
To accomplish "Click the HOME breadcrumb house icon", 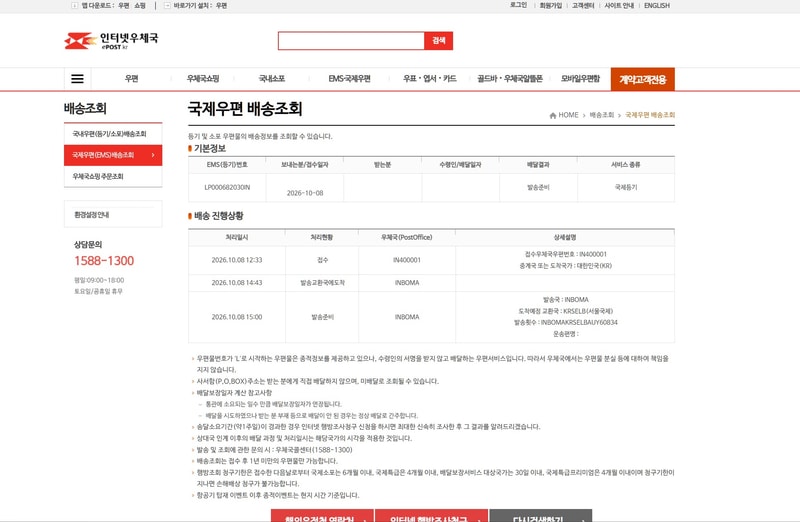I will tap(553, 115).
